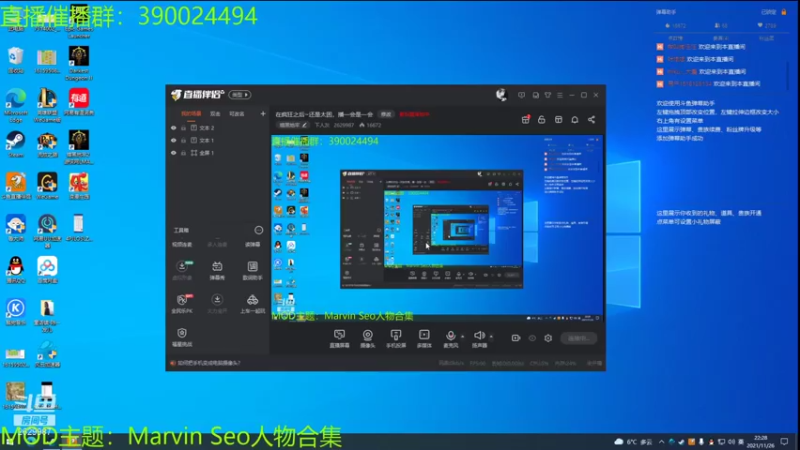Open the car-shaped play-together tool
This screenshot has height=450, width=800.
253,303
